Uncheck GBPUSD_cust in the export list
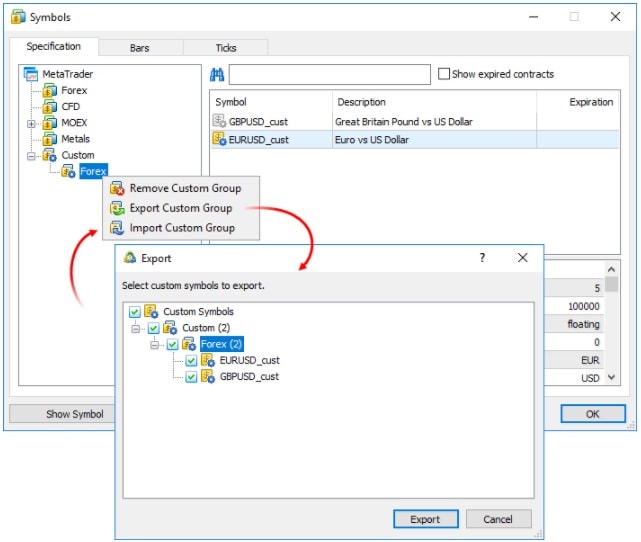The image size is (641, 542). click(x=192, y=377)
